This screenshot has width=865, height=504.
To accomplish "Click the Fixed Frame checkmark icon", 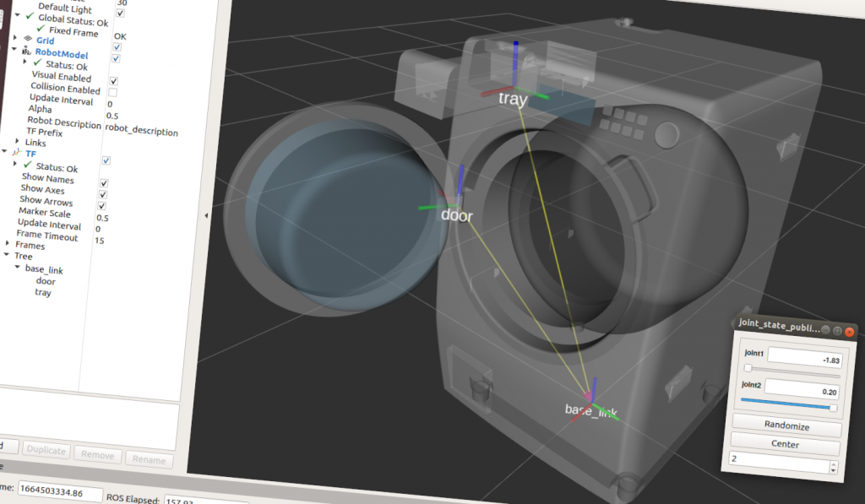I will tap(41, 30).
